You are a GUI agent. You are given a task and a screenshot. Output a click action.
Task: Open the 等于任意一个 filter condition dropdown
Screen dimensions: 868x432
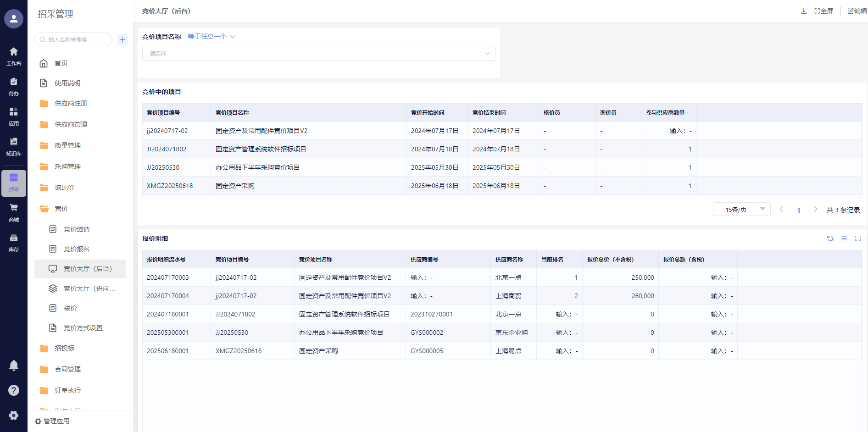click(211, 37)
